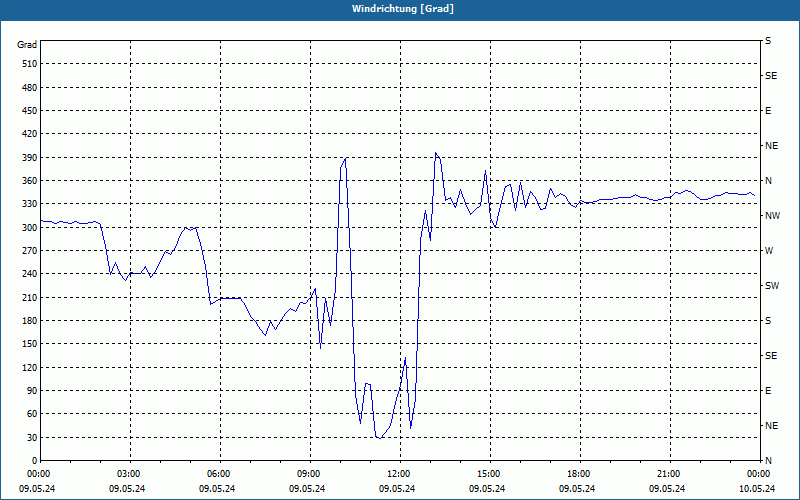Select the S compass label at 180 gridline
This screenshot has width=800, height=500.
pyautogui.click(x=768, y=321)
